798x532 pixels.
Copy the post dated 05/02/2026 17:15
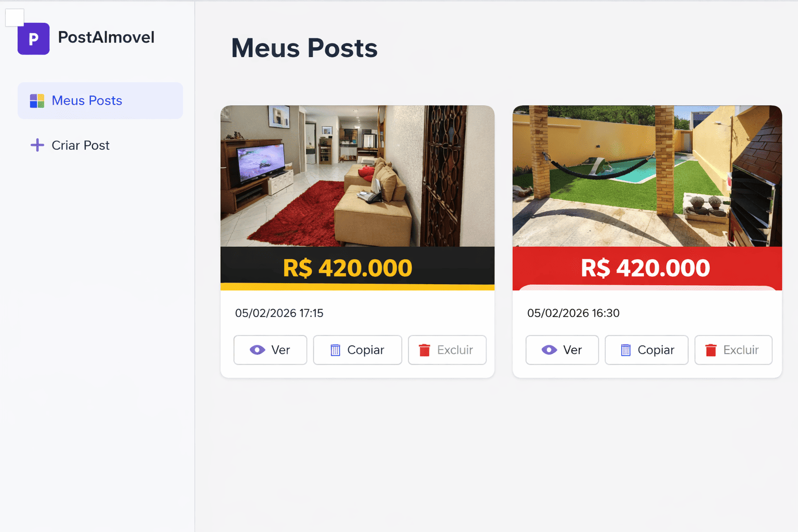click(357, 350)
